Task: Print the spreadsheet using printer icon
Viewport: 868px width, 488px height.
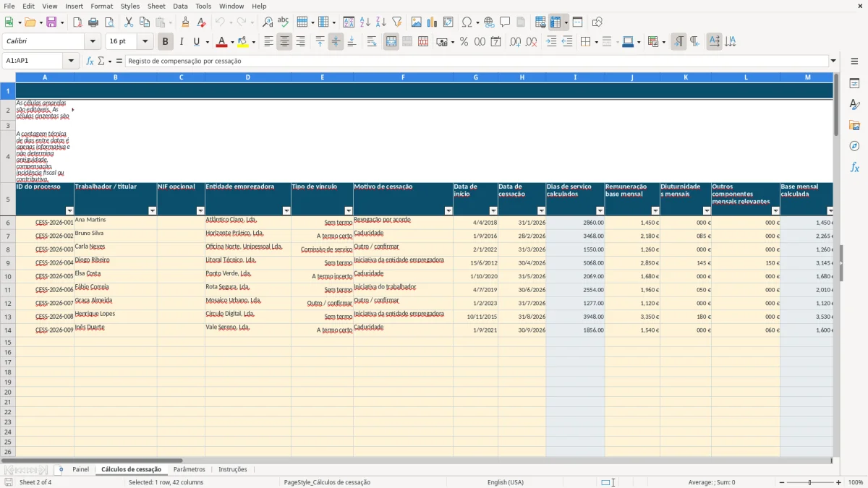Action: (x=93, y=22)
